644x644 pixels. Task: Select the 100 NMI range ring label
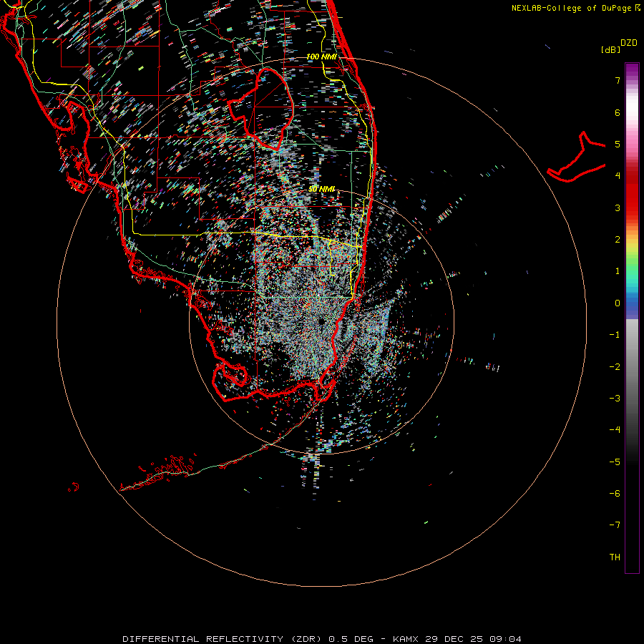click(321, 57)
